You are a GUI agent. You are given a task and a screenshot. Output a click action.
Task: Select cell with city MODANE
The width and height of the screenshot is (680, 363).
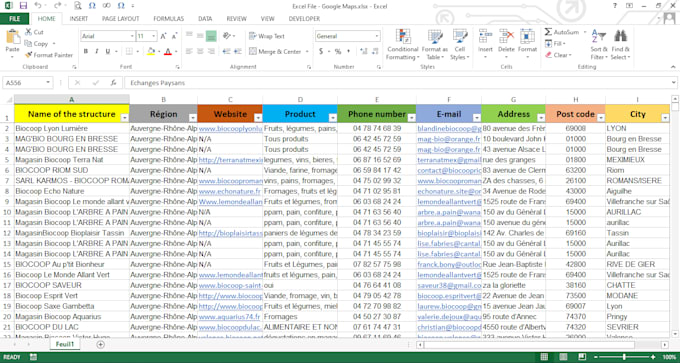[638, 296]
